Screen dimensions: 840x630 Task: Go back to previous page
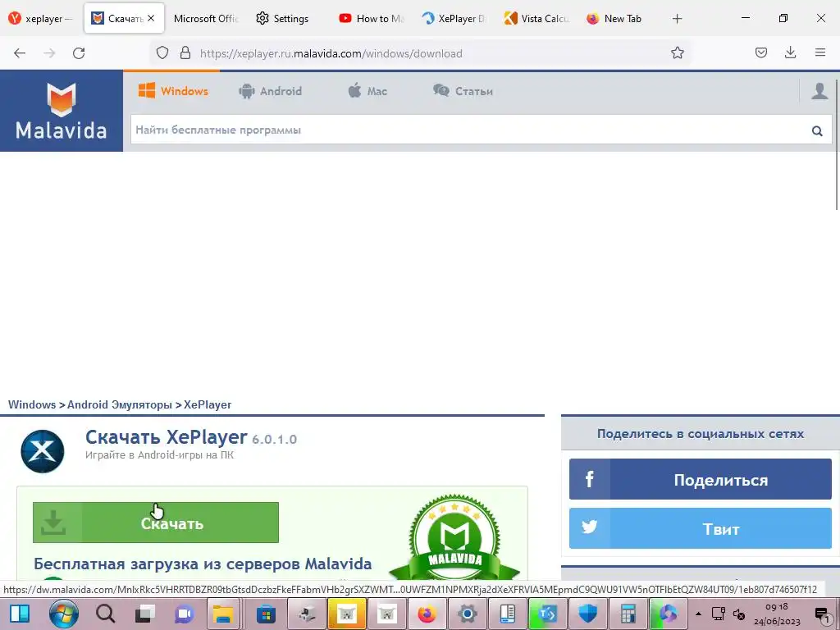(20, 53)
